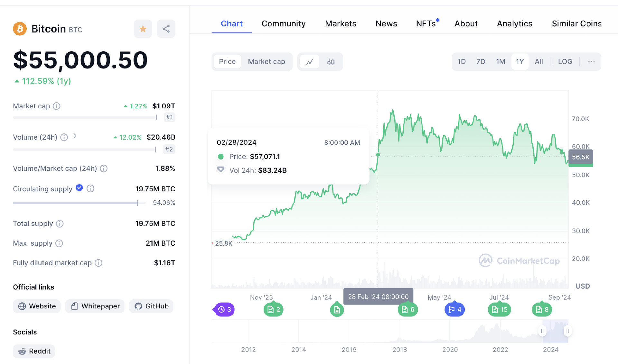
Task: Open the chart more options menu
Action: point(591,62)
